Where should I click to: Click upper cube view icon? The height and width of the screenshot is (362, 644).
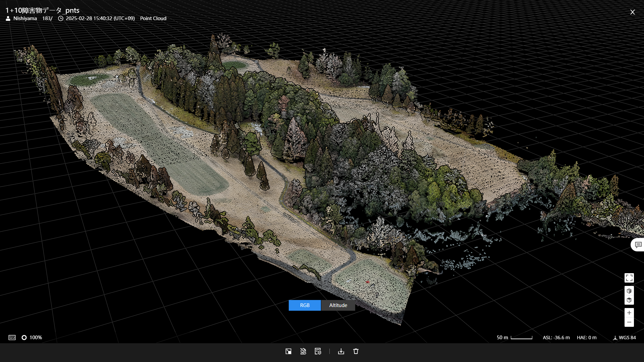coord(629,291)
